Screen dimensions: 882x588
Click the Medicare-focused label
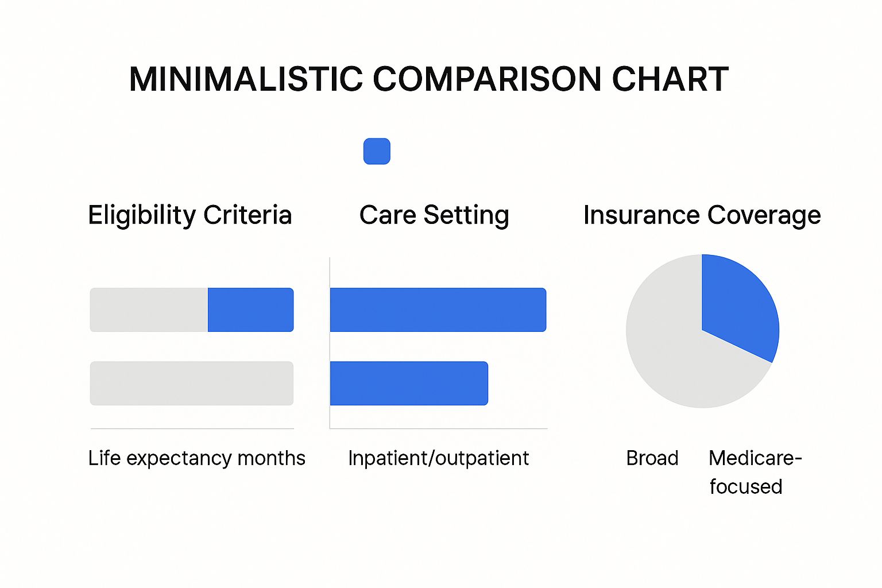click(x=755, y=472)
